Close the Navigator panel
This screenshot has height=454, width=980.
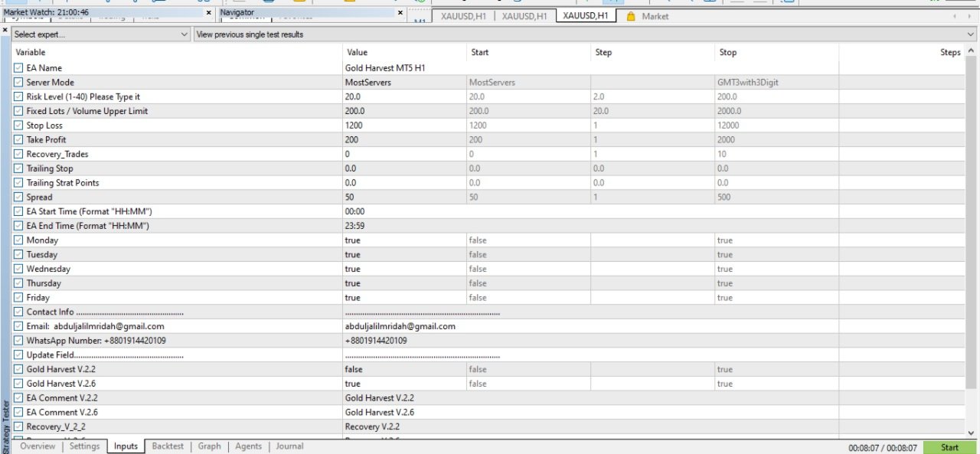400,13
